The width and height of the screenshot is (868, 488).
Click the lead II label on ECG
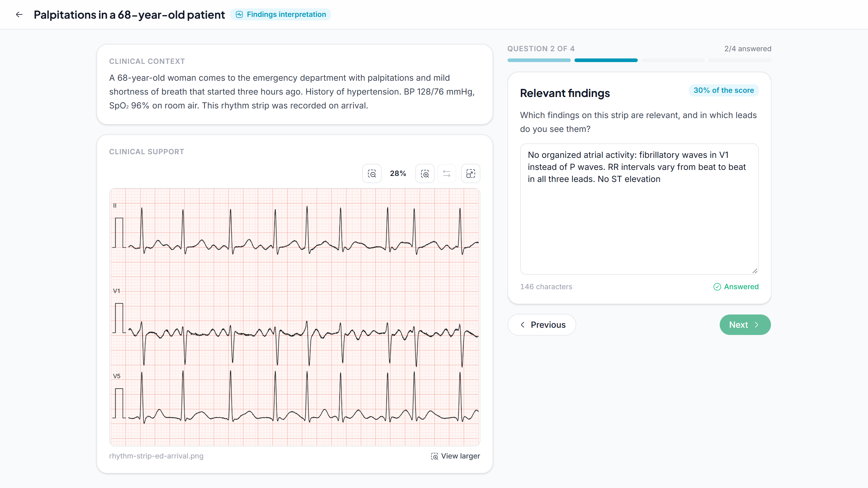115,205
